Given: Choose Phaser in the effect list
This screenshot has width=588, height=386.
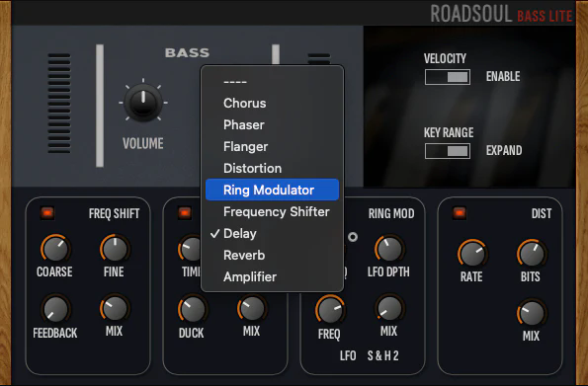Looking at the screenshot, I should click(272, 124).
